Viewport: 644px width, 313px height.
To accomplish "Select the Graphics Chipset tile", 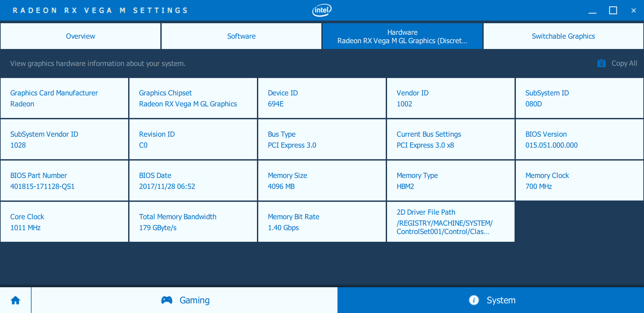I will (x=193, y=98).
